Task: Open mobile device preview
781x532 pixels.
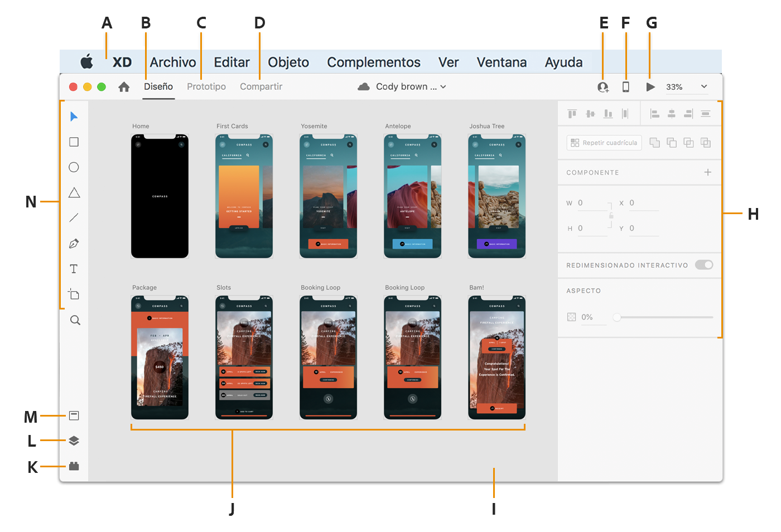Action: (x=626, y=86)
